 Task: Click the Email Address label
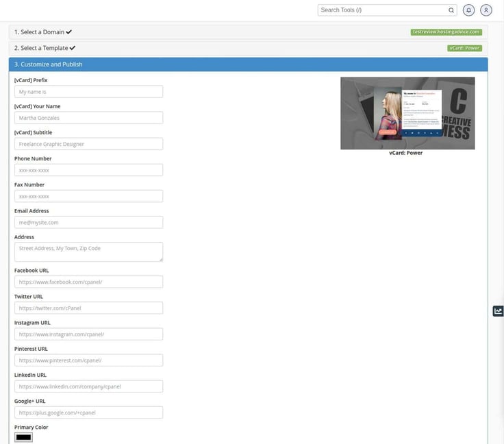(x=32, y=211)
